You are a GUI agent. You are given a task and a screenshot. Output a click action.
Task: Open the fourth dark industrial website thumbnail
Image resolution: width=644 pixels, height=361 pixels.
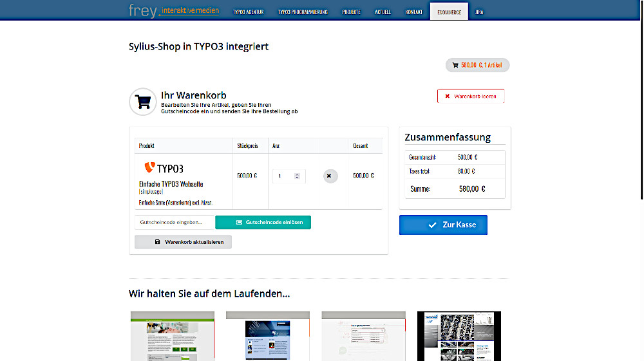point(459,336)
